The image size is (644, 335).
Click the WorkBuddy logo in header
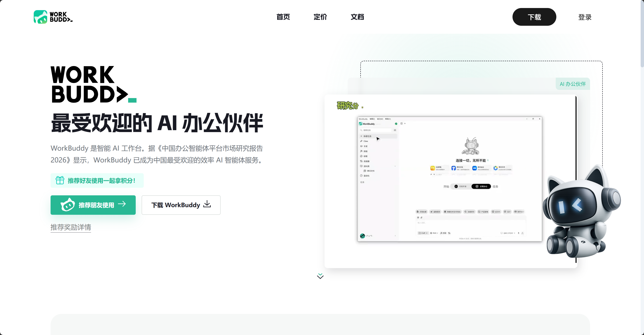pyautogui.click(x=53, y=17)
